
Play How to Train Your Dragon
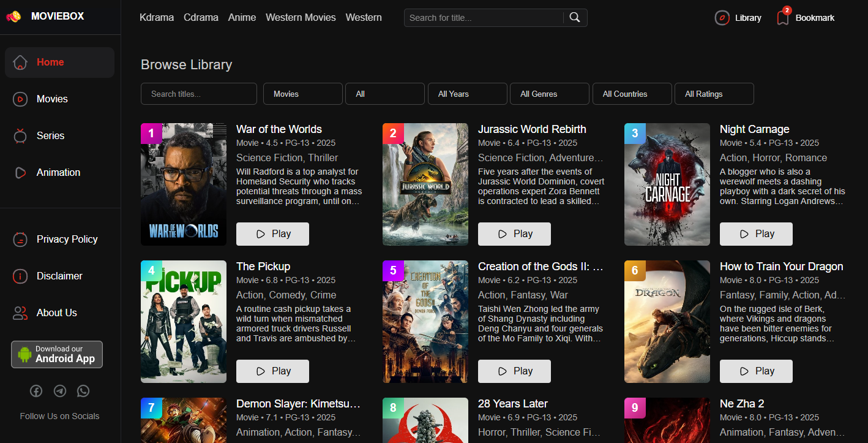(756, 371)
